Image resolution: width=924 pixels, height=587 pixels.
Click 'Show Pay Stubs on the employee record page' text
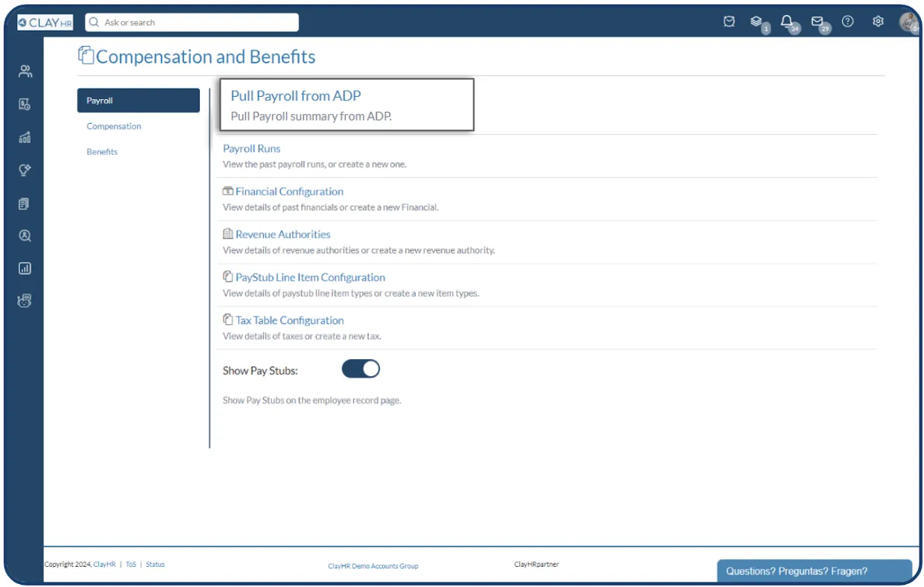pyautogui.click(x=311, y=400)
